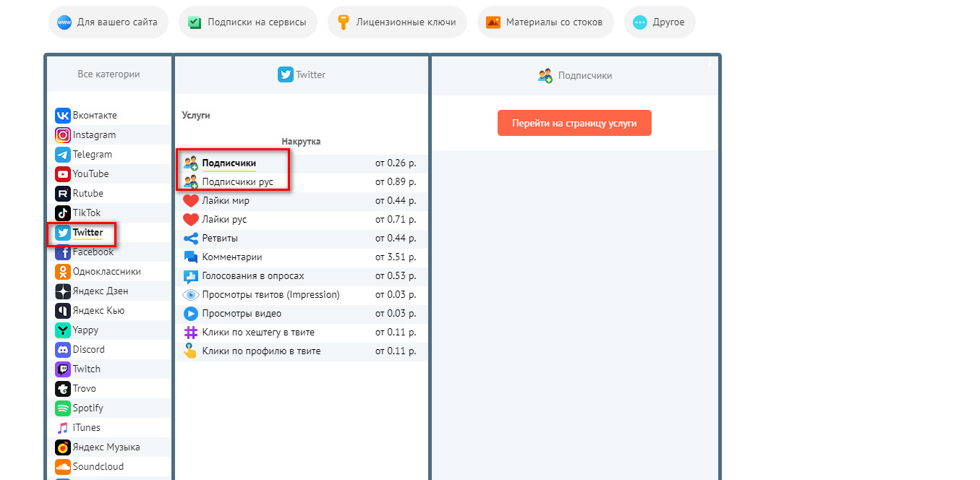Screen dimensions: 980x480
Task: Click the Trovo icon
Action: click(x=63, y=389)
